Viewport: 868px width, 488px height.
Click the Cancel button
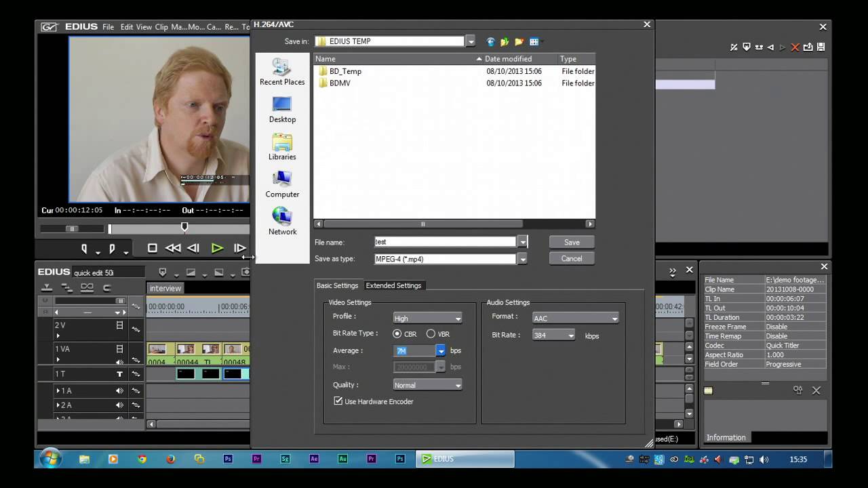(x=572, y=258)
